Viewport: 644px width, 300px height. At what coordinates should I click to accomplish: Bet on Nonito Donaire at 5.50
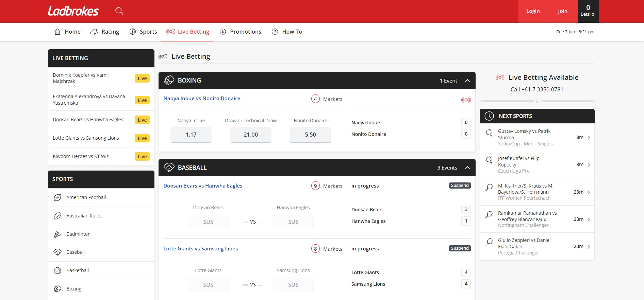(x=310, y=135)
